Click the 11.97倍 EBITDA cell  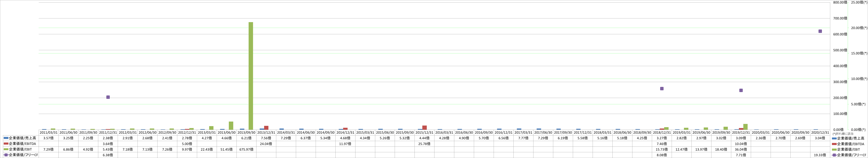(x=345, y=144)
